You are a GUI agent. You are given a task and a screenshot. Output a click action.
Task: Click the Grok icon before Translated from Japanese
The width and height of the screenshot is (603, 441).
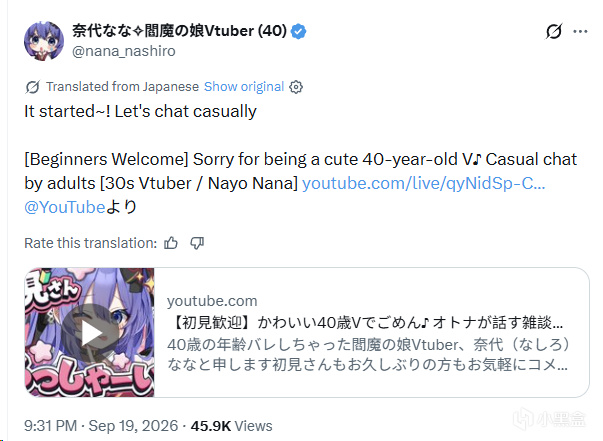click(x=32, y=87)
